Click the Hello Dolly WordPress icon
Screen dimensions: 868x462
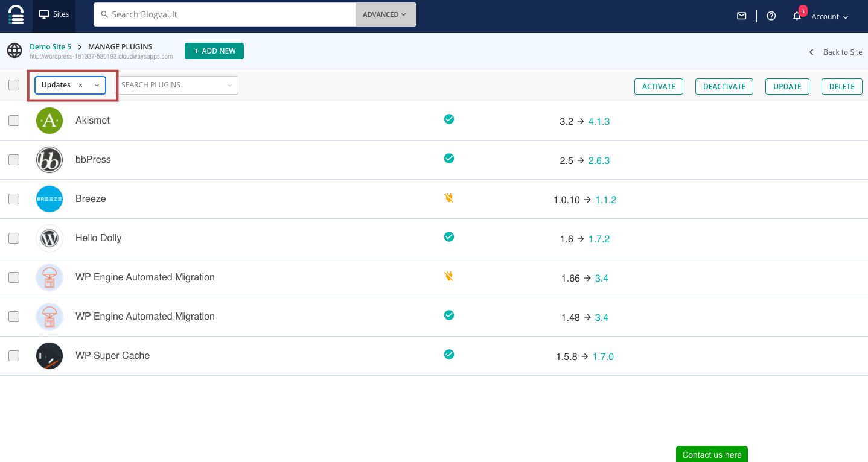click(x=49, y=238)
